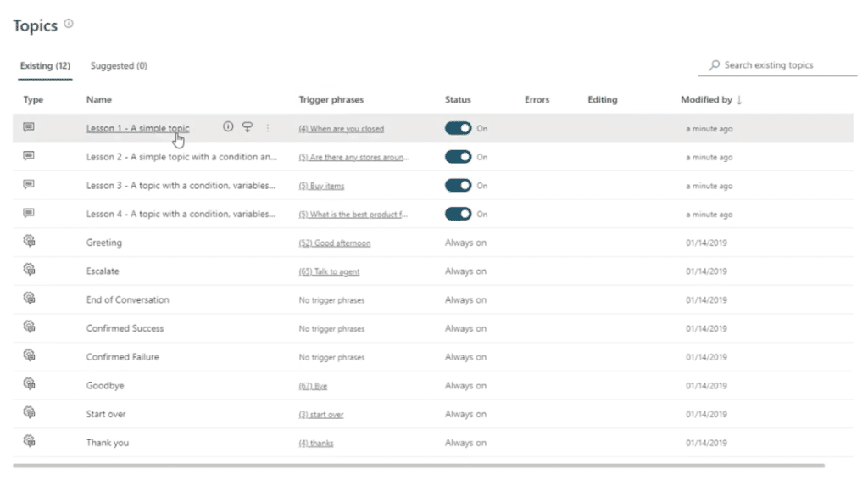Click 'Always on' status in Greeting row

pos(465,243)
